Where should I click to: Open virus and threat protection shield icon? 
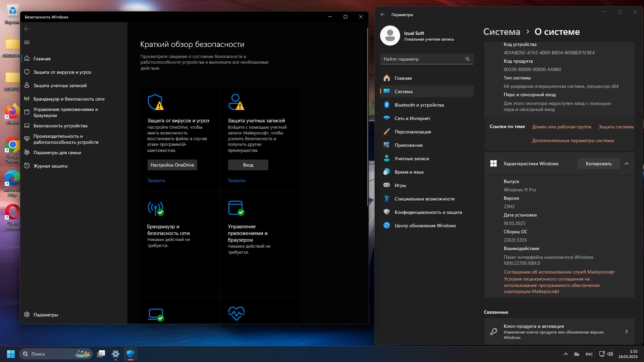coord(155,102)
